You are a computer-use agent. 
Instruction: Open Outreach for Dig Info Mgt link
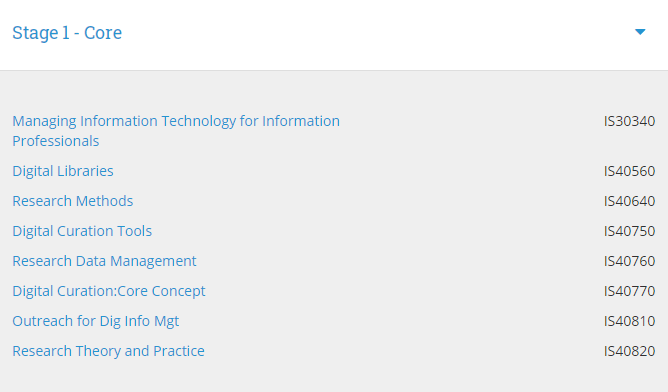95,321
